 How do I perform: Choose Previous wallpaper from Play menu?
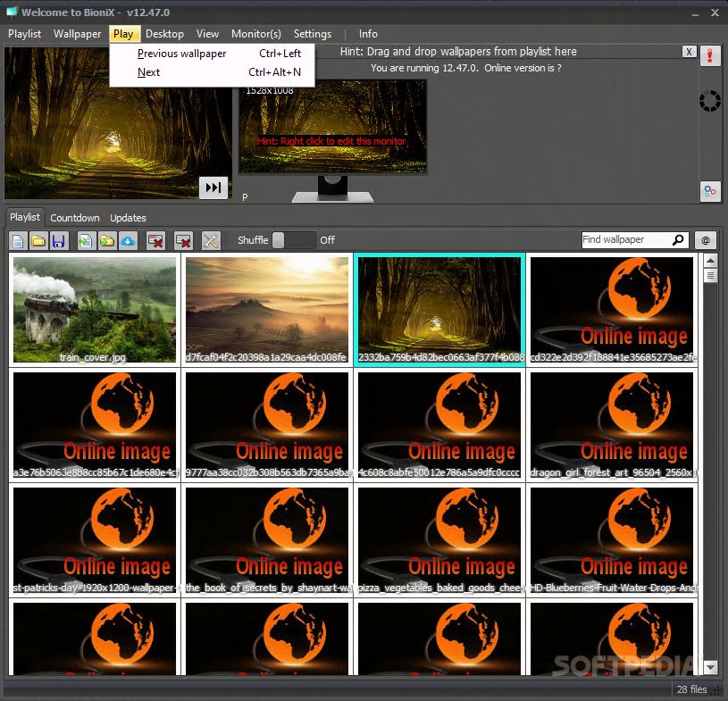(x=213, y=54)
